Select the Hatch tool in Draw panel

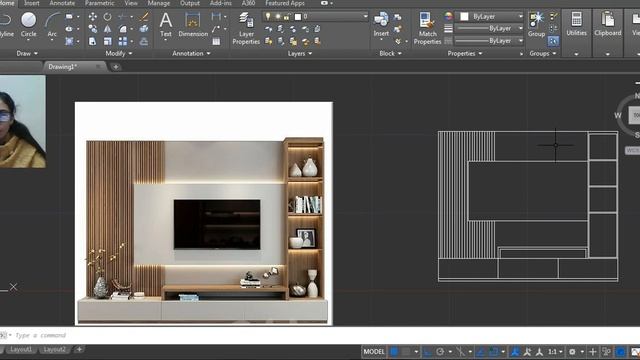(x=69, y=41)
